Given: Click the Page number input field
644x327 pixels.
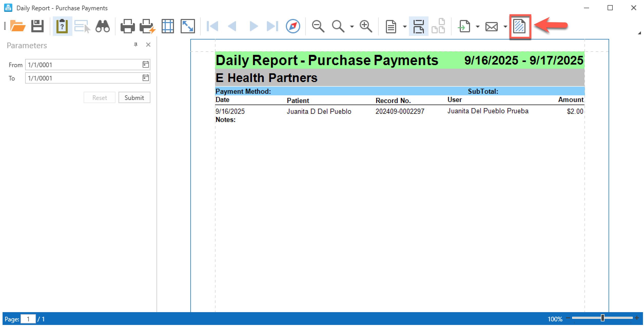Looking at the screenshot, I should pyautogui.click(x=28, y=319).
